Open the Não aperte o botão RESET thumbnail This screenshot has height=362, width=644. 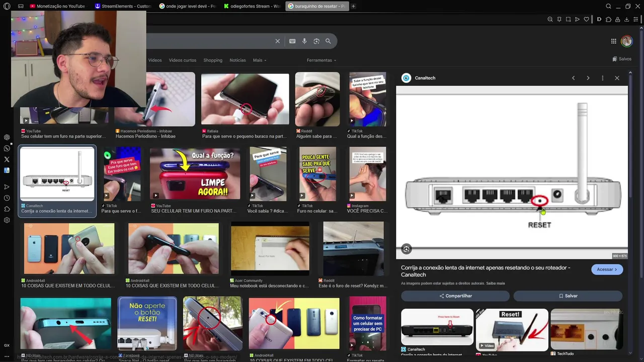(x=147, y=323)
